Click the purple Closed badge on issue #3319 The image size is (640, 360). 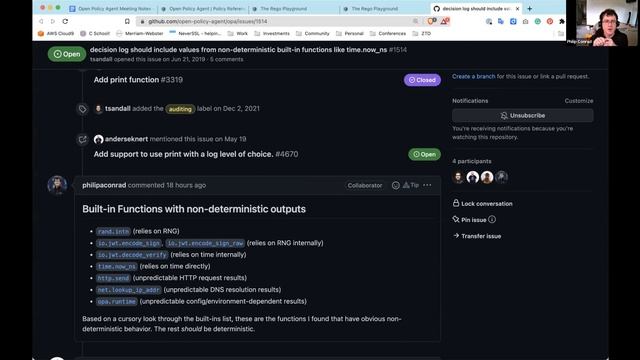click(422, 80)
